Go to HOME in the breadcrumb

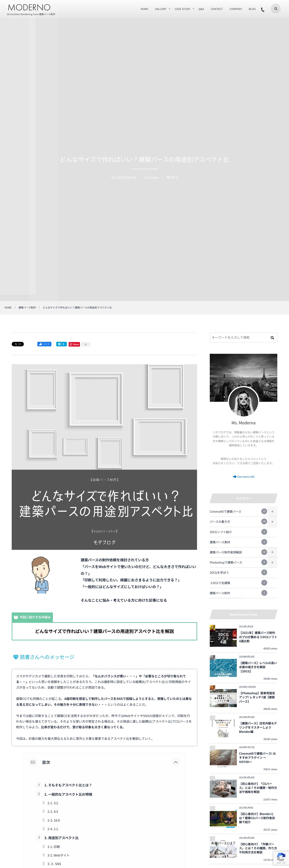click(8, 308)
